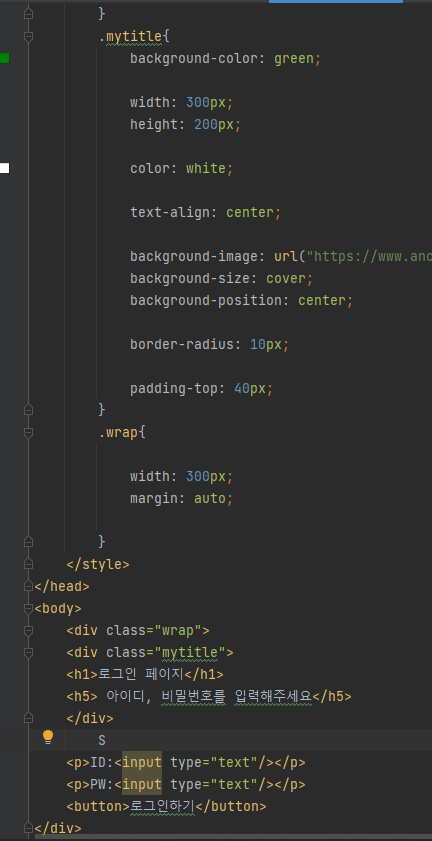Click the </style> closing tag

[98, 564]
